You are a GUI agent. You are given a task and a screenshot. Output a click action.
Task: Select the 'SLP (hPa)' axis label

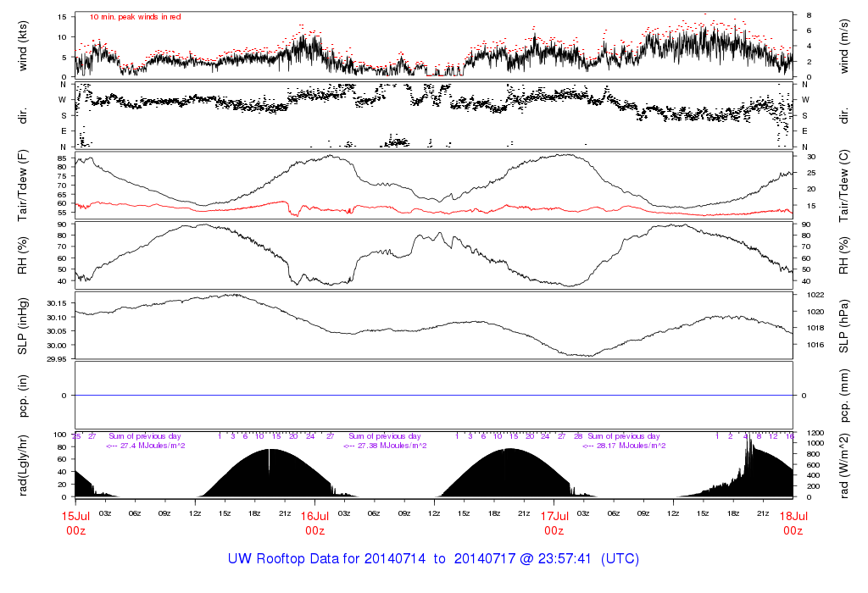click(843, 326)
